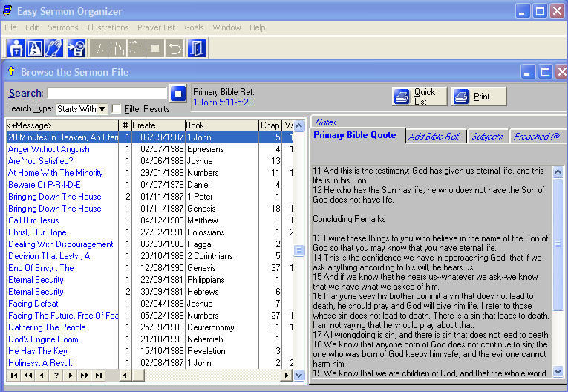
Task: Select the Facing Defeat sermon row
Action: [149, 304]
